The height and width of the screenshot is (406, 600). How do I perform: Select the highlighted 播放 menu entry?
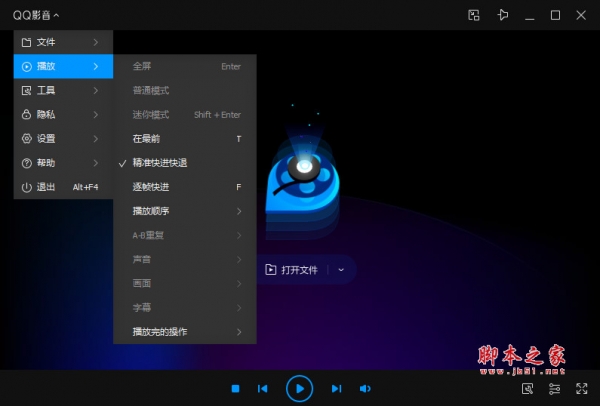point(63,66)
